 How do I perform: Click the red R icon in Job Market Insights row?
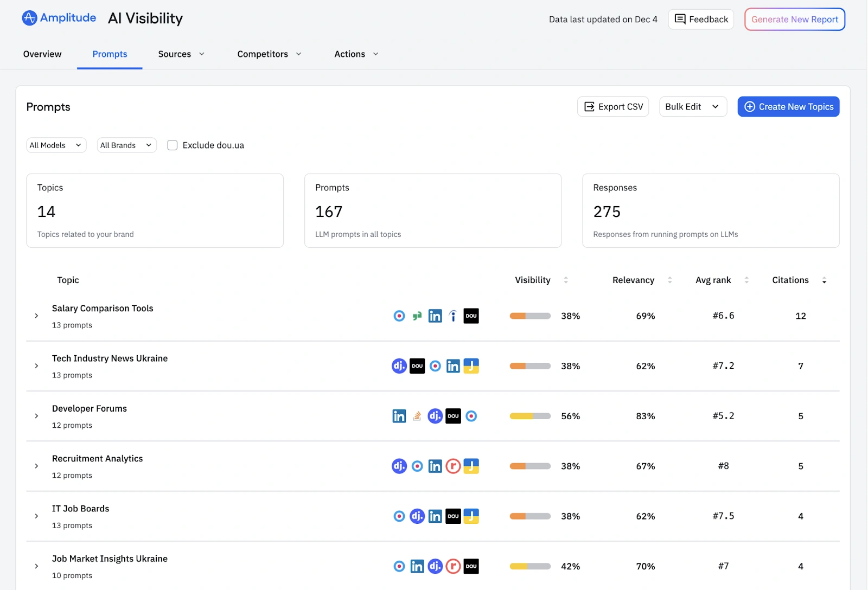coord(453,567)
